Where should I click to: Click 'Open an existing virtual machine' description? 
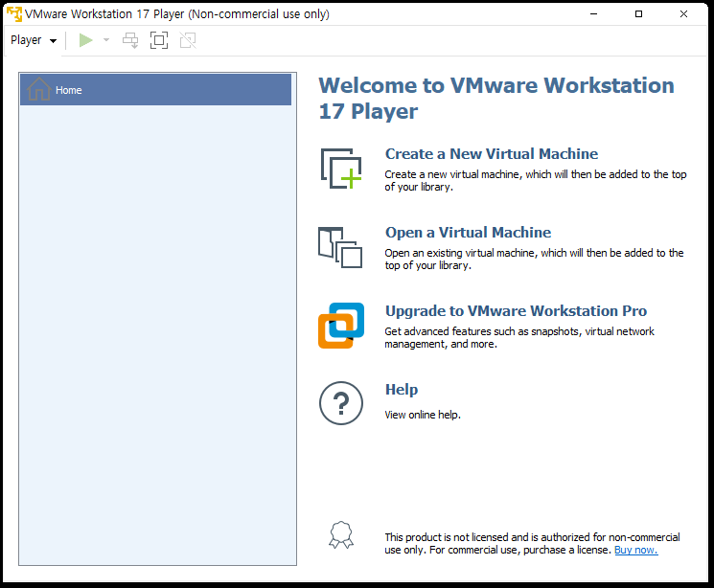point(534,259)
